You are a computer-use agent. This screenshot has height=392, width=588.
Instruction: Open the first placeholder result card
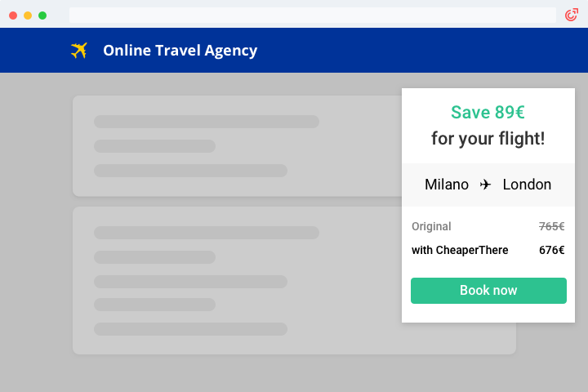click(237, 147)
